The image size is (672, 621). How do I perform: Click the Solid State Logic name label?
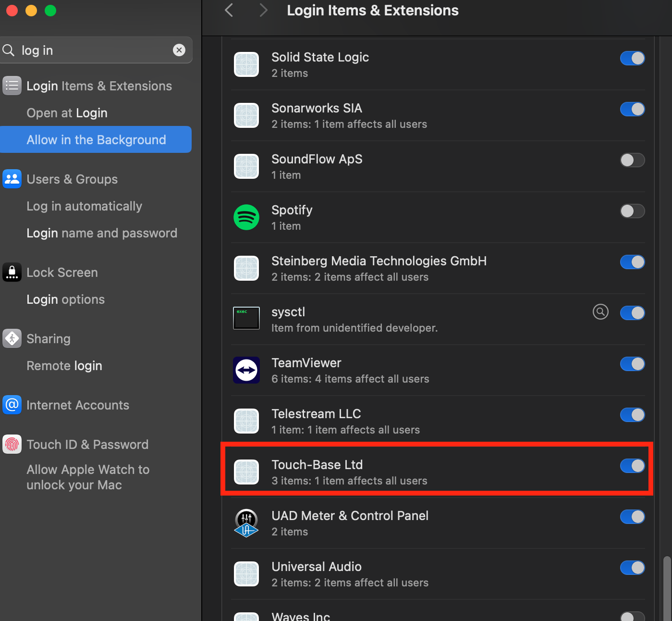coord(320,57)
